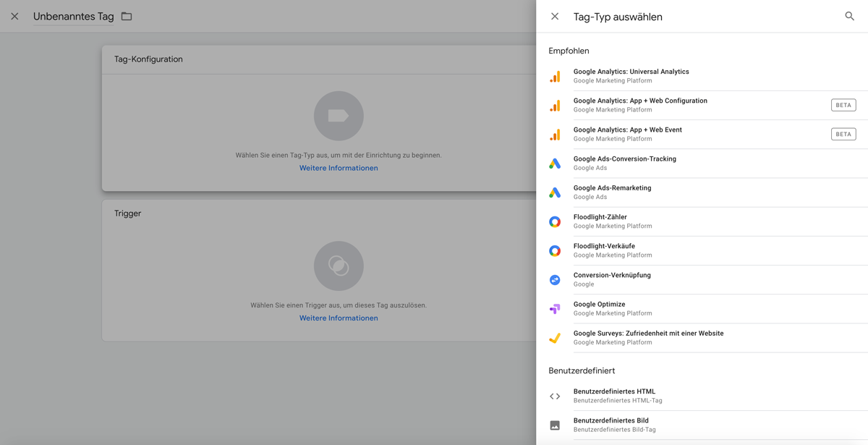Click the Floodlight-Zähler ring icon

tap(555, 221)
